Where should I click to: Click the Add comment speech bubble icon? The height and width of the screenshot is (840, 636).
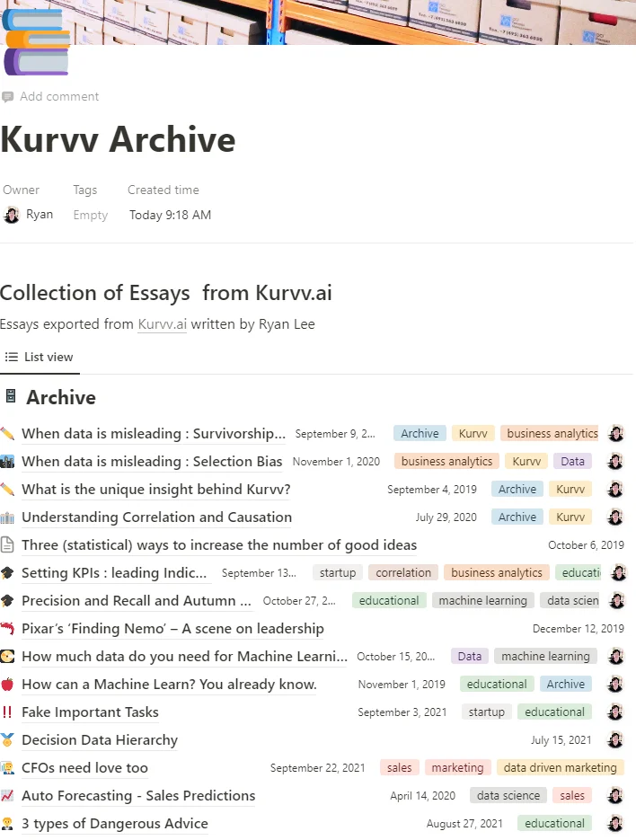(7, 97)
